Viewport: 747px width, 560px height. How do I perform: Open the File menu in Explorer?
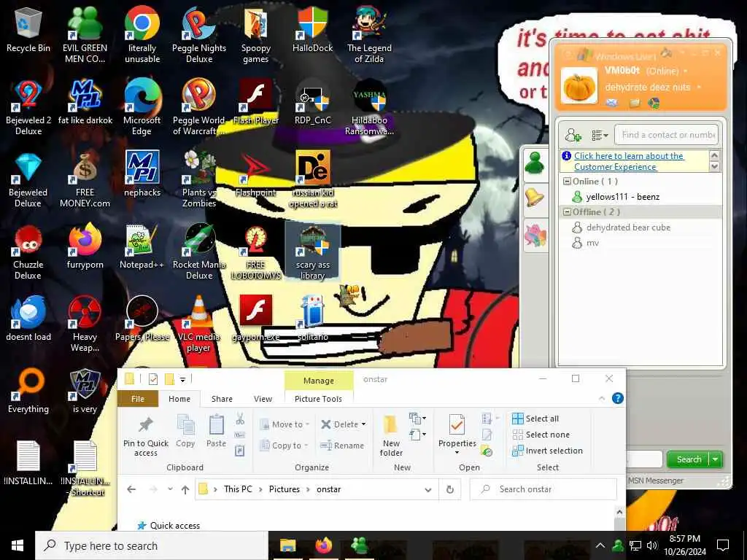pyautogui.click(x=138, y=399)
